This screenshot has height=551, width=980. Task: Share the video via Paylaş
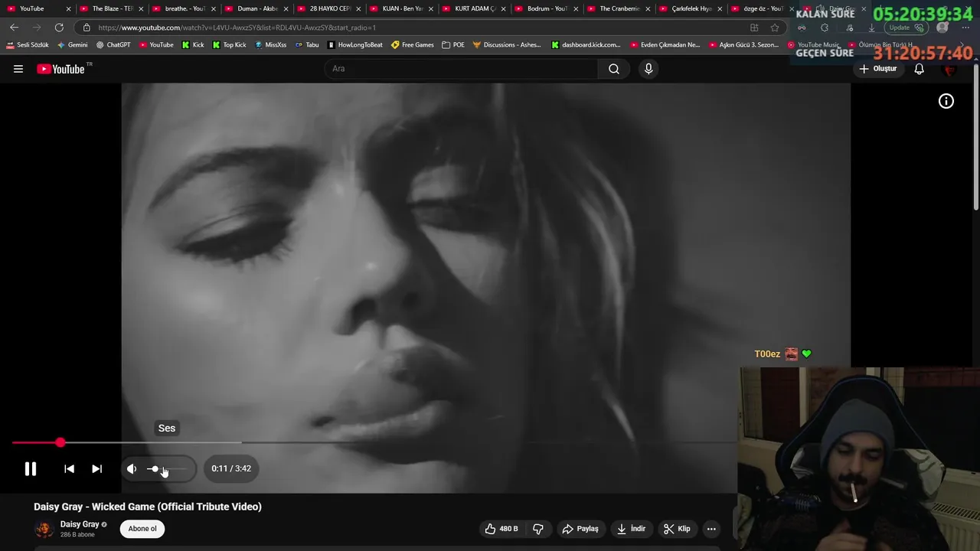(x=580, y=529)
